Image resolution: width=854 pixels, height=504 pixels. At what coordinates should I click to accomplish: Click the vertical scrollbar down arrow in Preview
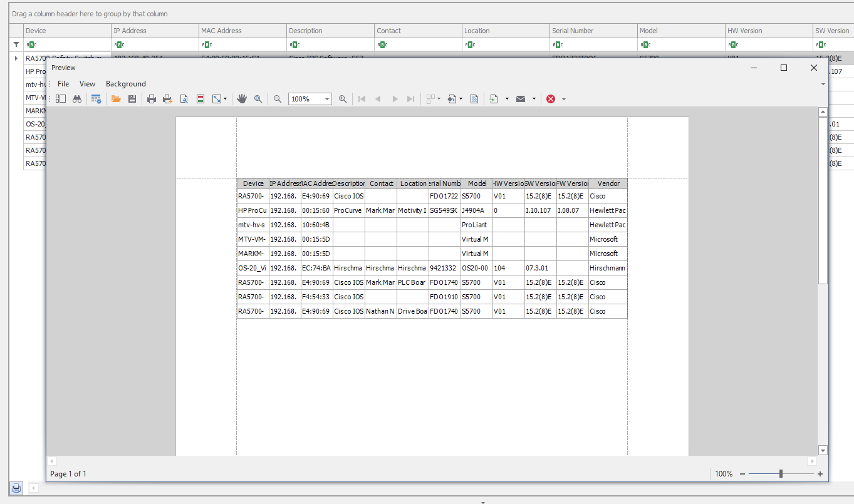click(x=823, y=450)
